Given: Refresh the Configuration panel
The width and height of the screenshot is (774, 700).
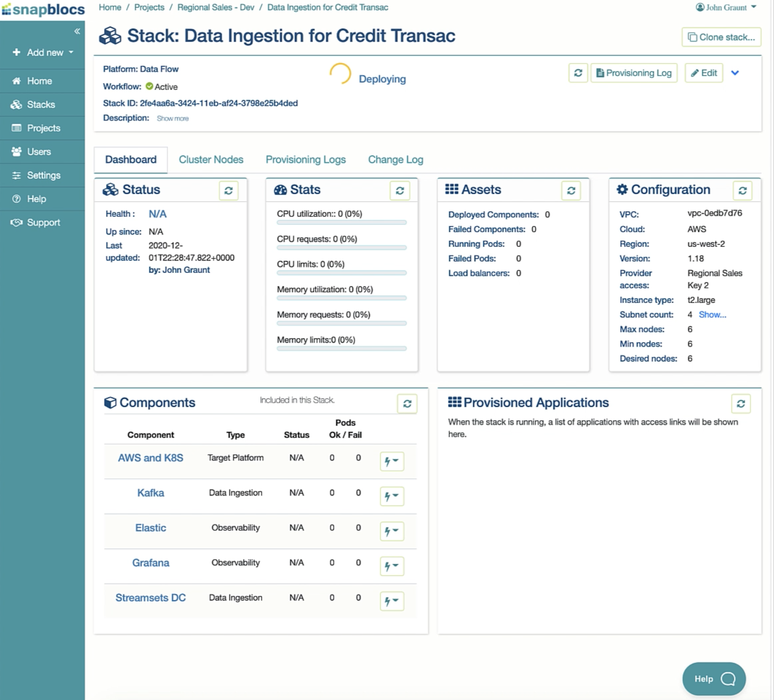Looking at the screenshot, I should (742, 191).
